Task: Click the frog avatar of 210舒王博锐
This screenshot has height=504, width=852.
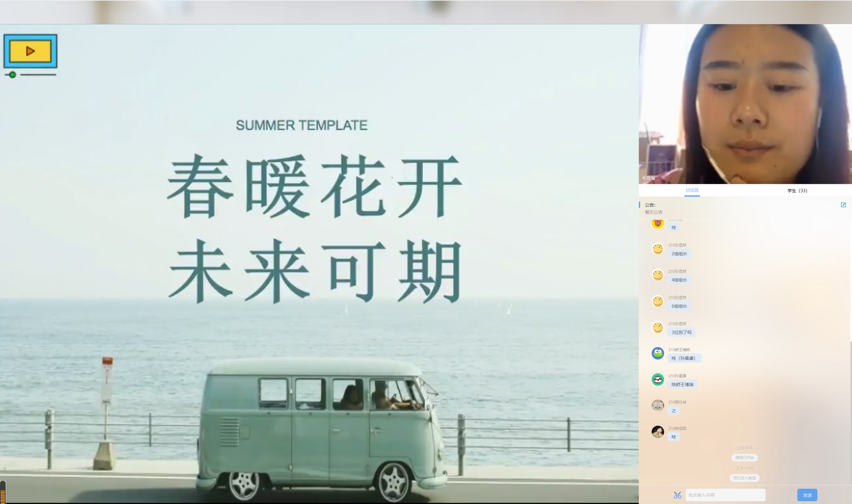Action: pos(658,353)
